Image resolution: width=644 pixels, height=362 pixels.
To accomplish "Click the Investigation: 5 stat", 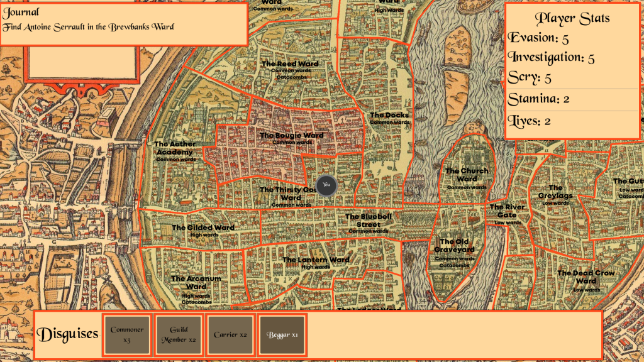I will coord(551,57).
